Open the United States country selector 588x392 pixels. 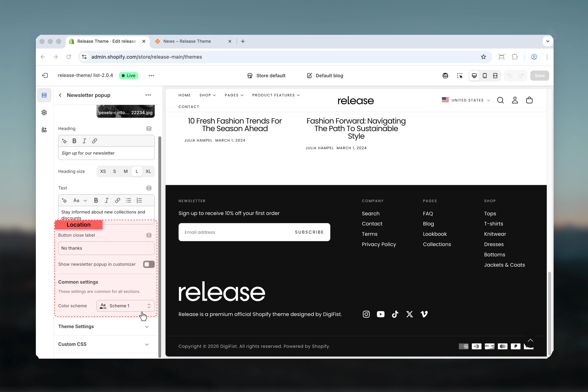point(466,100)
